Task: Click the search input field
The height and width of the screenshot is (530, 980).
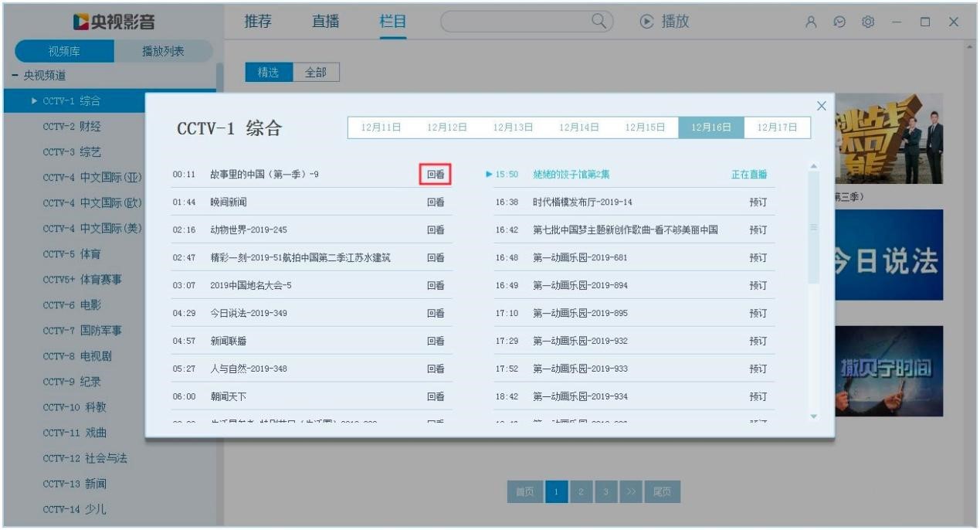Action: 514,22
